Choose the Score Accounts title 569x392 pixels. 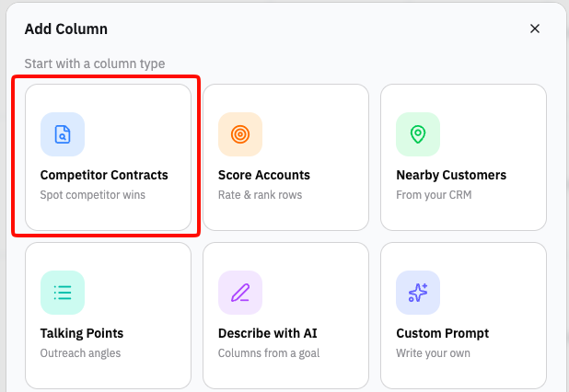(264, 175)
